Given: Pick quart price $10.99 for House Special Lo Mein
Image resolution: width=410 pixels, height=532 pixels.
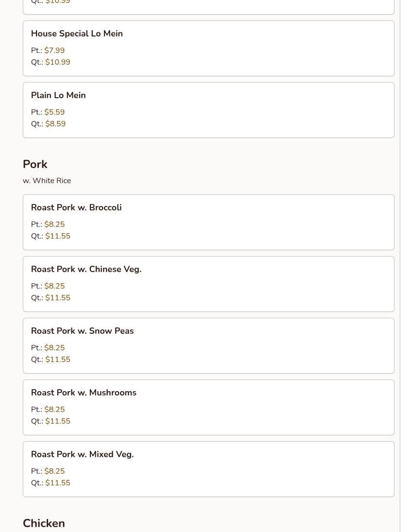Looking at the screenshot, I should click(58, 62).
